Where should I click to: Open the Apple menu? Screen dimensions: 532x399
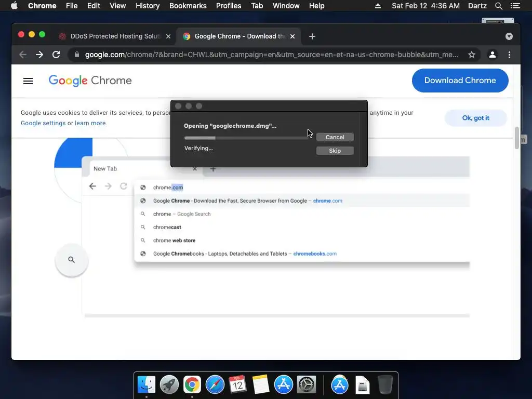14,6
